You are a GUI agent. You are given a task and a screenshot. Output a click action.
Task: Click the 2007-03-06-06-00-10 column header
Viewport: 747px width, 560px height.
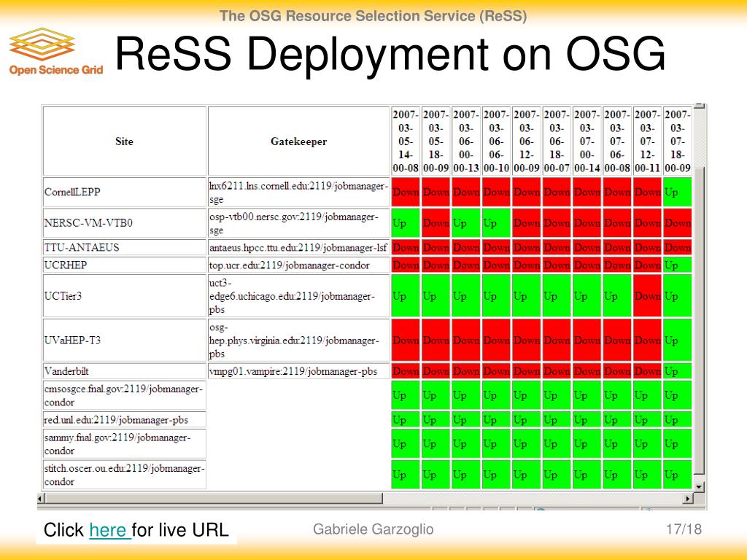click(496, 141)
